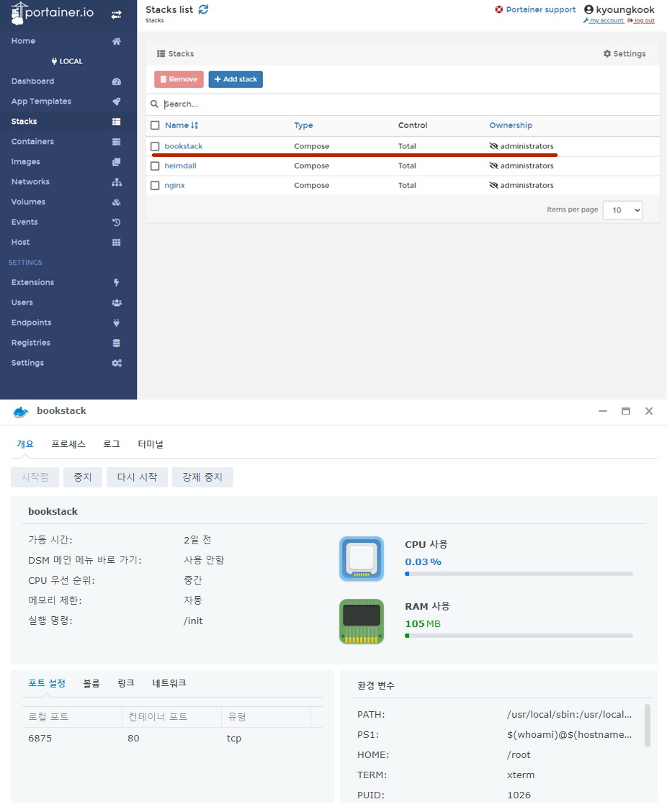Click the Registries database icon
The height and width of the screenshot is (812, 667).
[117, 343]
